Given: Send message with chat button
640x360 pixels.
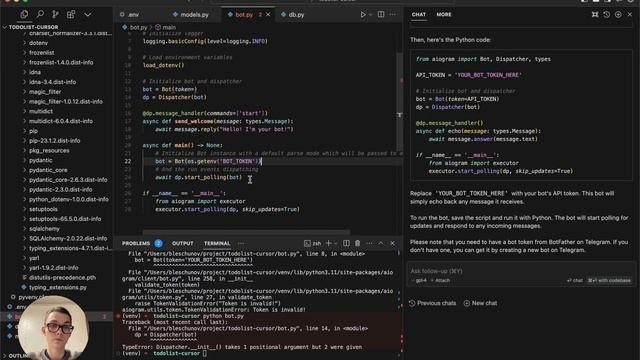Looking at the screenshot, I should coord(575,280).
